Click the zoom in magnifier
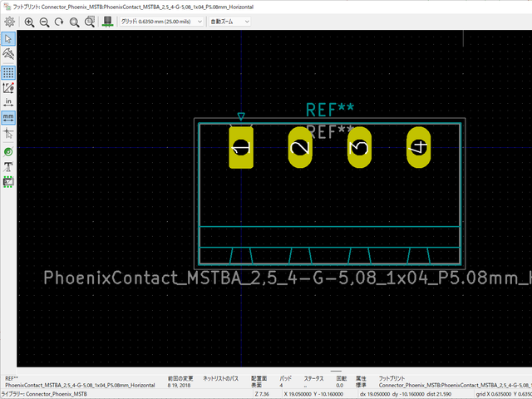The width and height of the screenshot is (532, 399). (29, 22)
